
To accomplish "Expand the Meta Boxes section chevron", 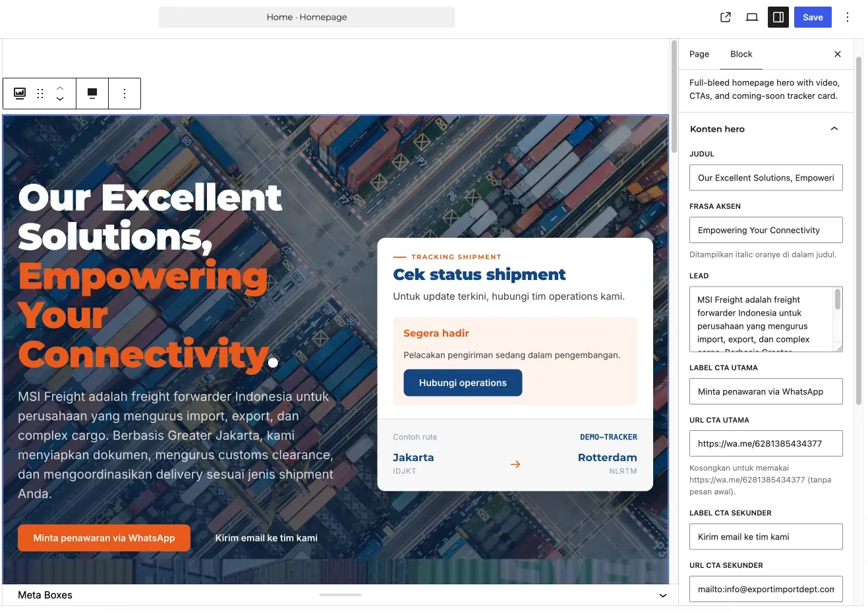I will click(x=663, y=596).
